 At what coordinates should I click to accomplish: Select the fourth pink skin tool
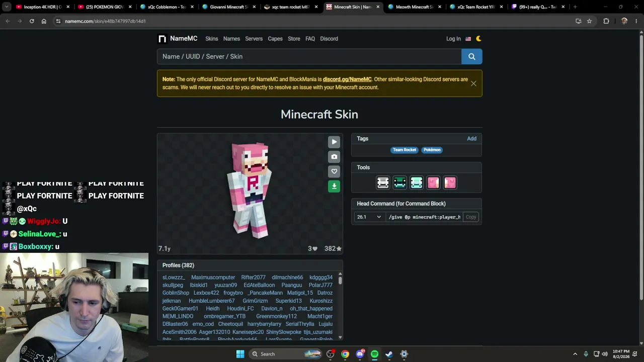433,183
